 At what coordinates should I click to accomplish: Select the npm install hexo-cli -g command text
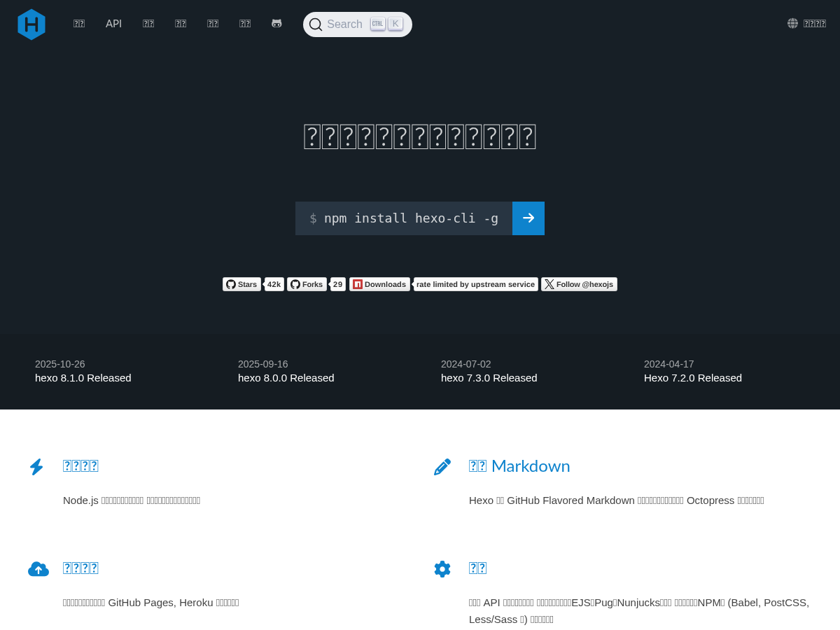411,218
